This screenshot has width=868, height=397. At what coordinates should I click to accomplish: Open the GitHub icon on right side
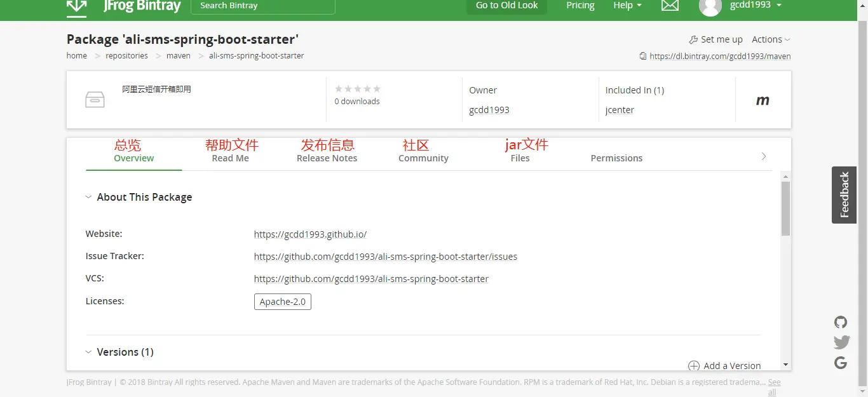(x=841, y=322)
